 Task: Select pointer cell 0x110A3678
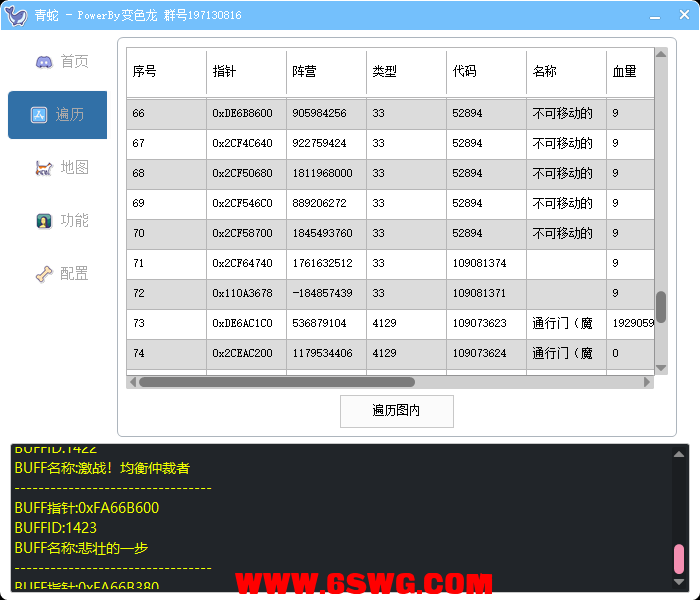tap(246, 294)
